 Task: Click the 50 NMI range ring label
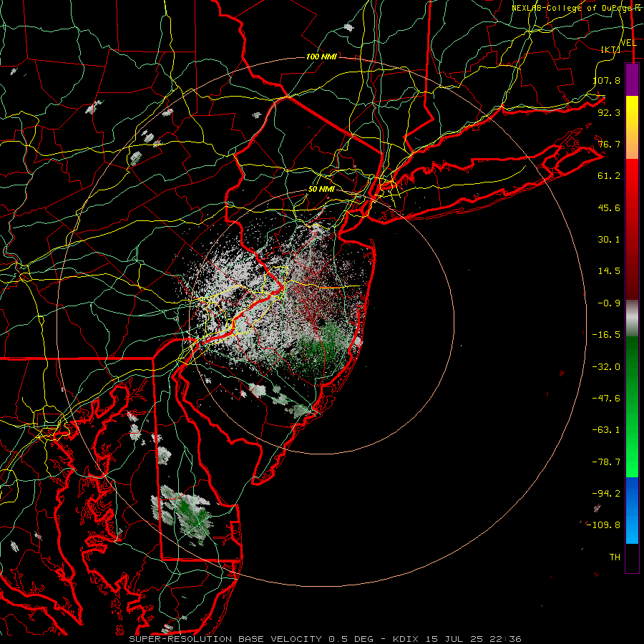point(321,190)
